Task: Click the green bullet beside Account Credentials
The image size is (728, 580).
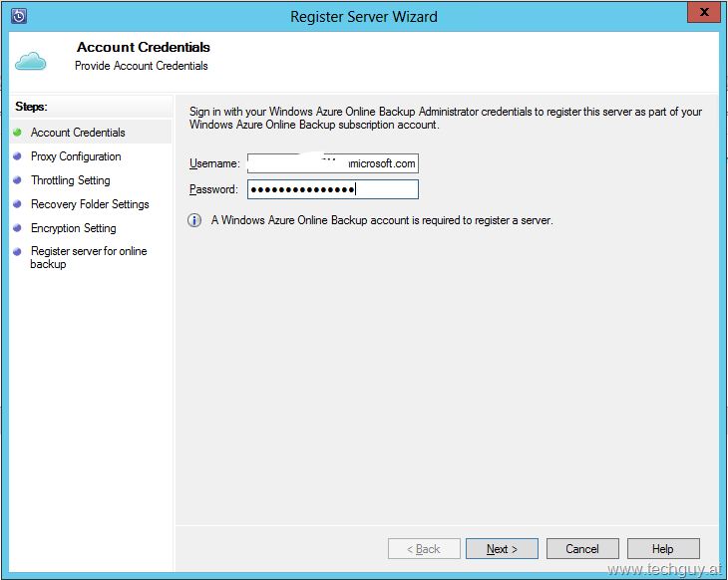Action: coord(17,133)
